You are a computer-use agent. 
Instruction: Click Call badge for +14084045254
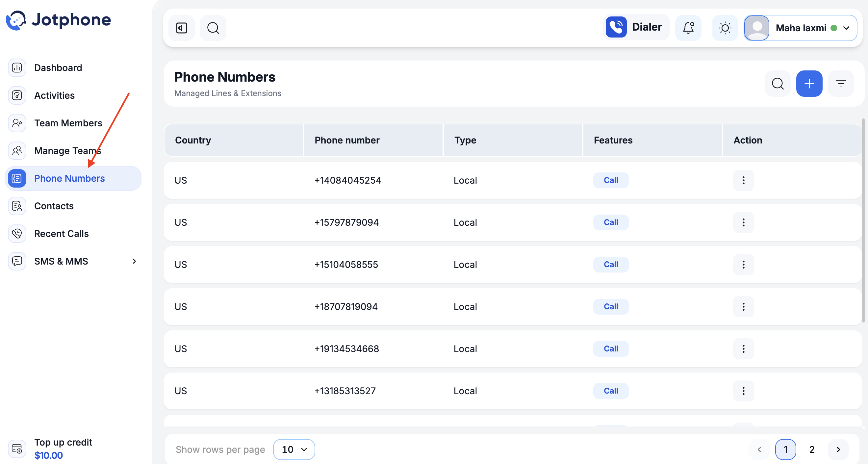click(x=611, y=180)
